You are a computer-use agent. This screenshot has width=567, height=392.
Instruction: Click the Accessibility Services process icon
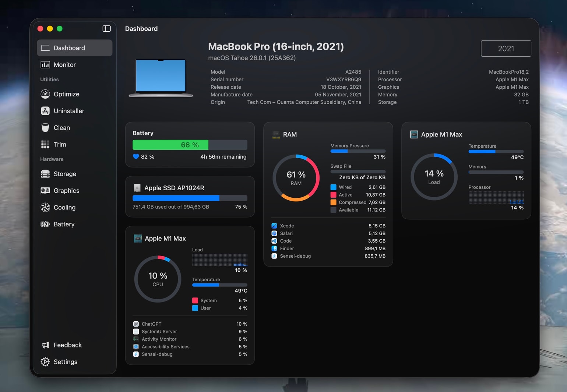pyautogui.click(x=136, y=347)
